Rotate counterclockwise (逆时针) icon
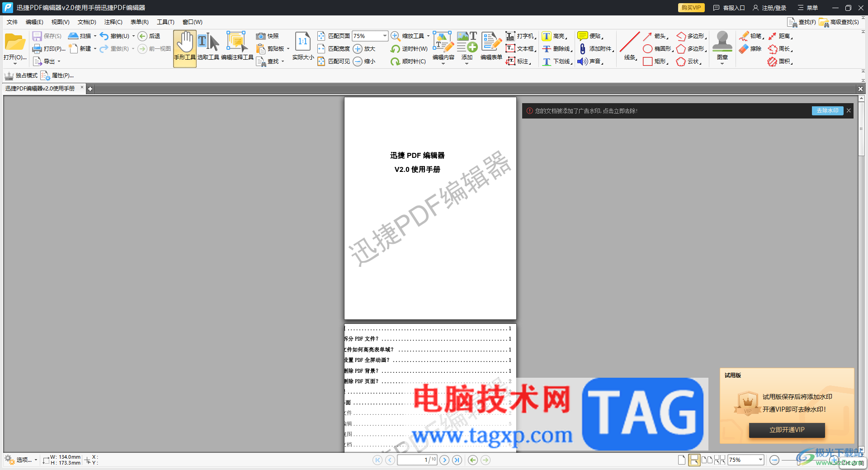The image size is (868, 470). pyautogui.click(x=396, y=49)
